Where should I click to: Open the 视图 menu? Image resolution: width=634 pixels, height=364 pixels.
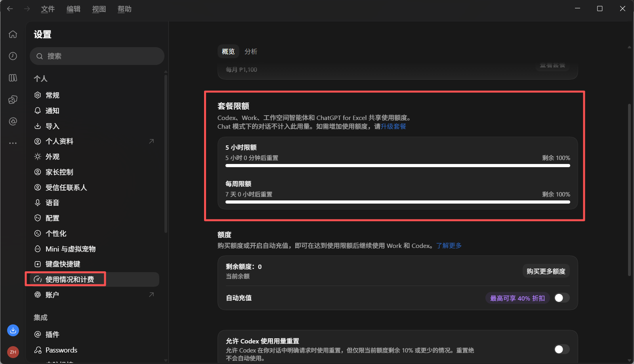click(x=99, y=9)
